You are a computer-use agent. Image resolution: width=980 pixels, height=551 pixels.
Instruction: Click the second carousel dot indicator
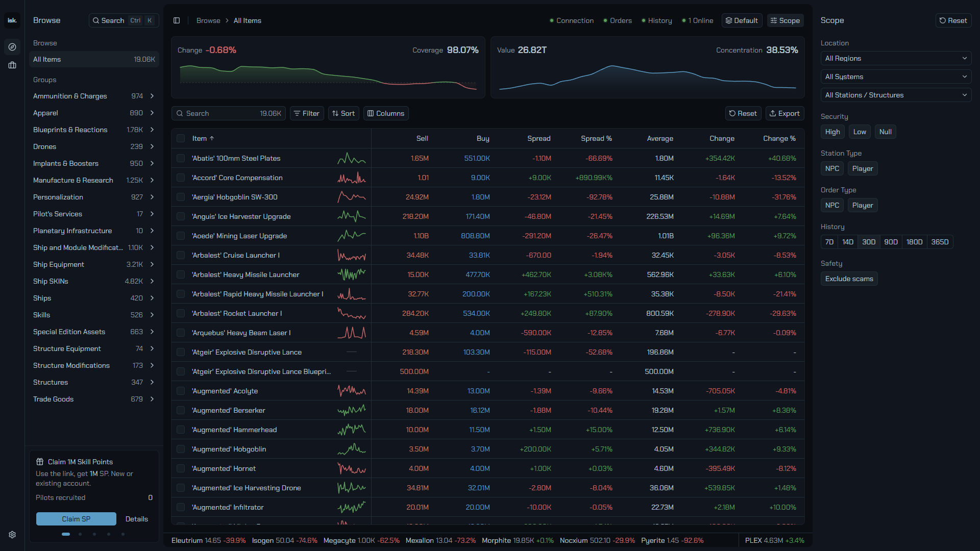(80, 534)
